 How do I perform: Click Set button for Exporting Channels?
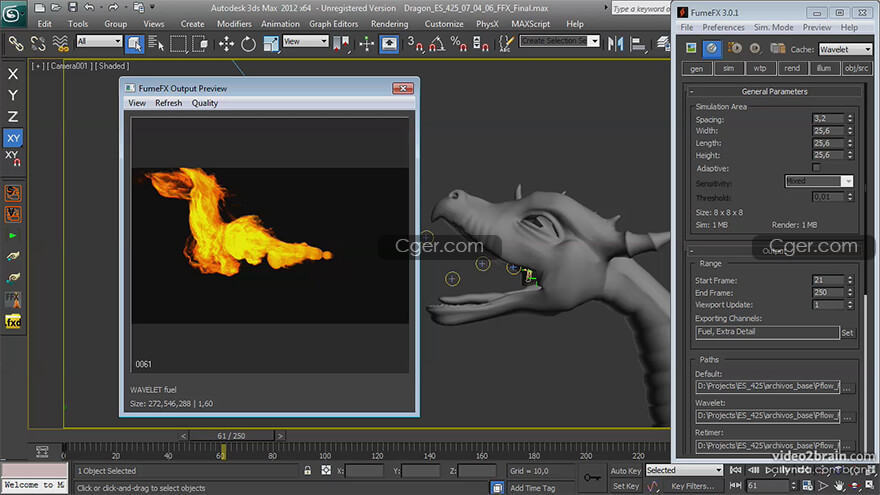(847, 333)
